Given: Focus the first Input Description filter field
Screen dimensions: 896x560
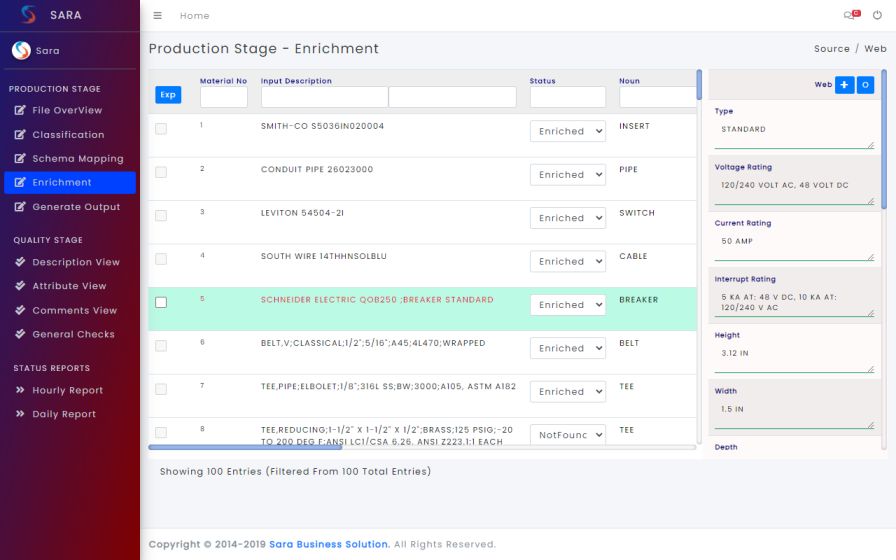Looking at the screenshot, I should pos(324,97).
